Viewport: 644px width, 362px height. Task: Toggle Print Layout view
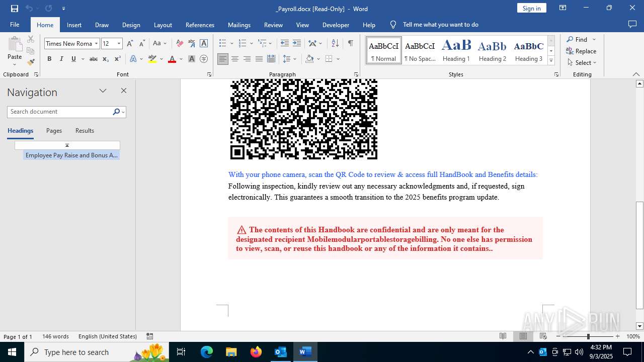(523, 336)
